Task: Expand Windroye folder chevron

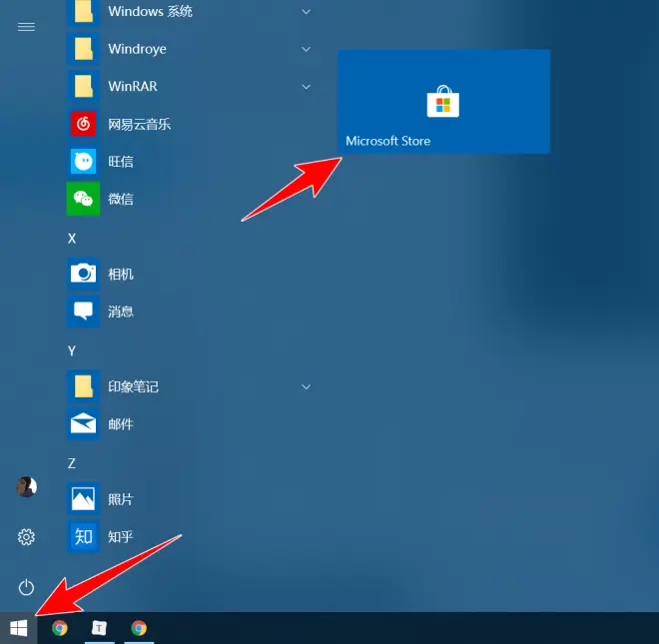Action: click(x=307, y=49)
